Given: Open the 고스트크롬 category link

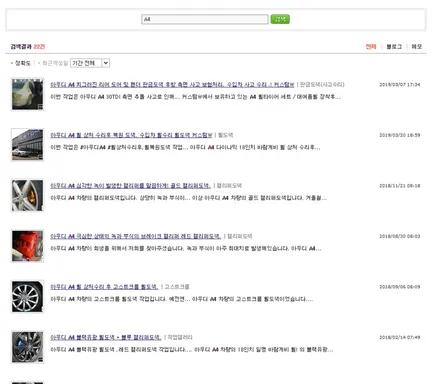Looking at the screenshot, I should 177,287.
